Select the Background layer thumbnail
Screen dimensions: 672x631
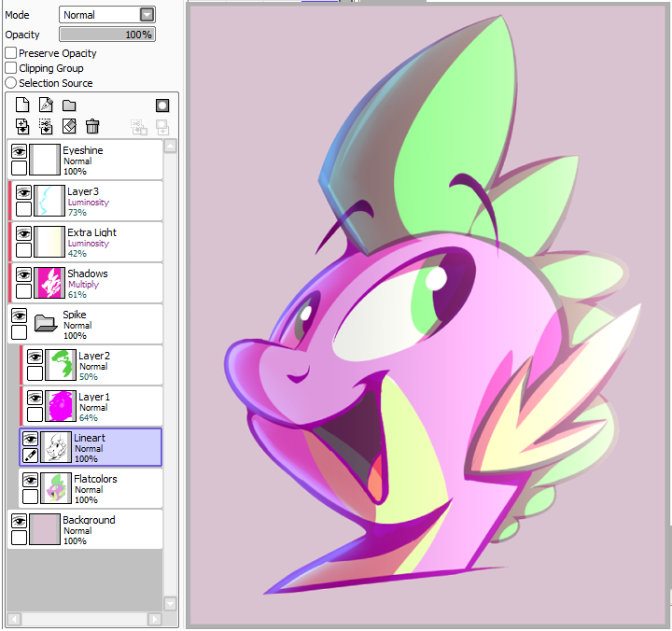click(x=45, y=530)
